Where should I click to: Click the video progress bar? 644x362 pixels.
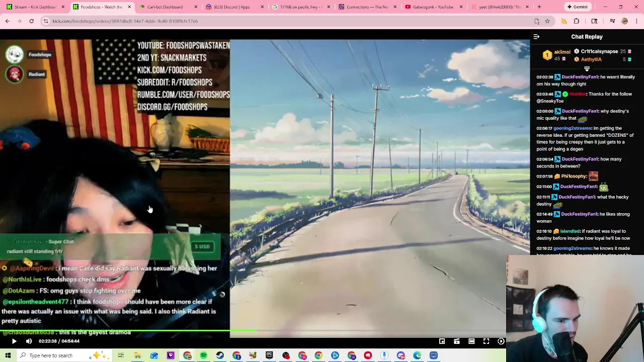(253, 331)
